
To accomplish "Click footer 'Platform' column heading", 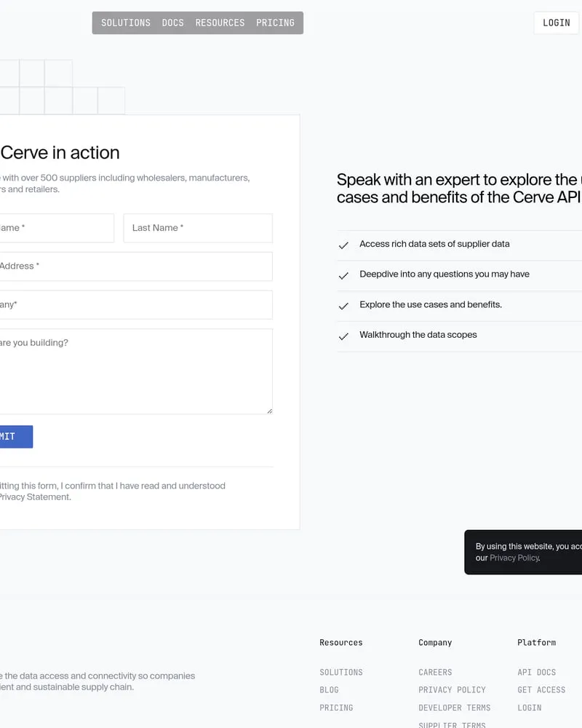I will pos(536,643).
